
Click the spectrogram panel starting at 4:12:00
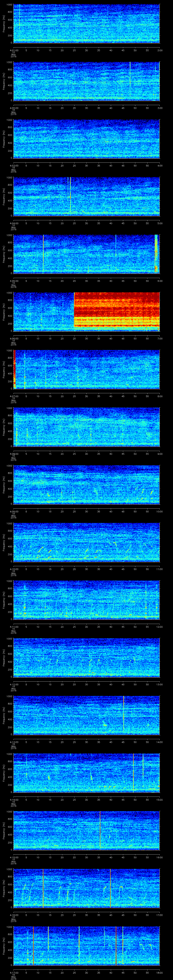[x=86, y=657]
